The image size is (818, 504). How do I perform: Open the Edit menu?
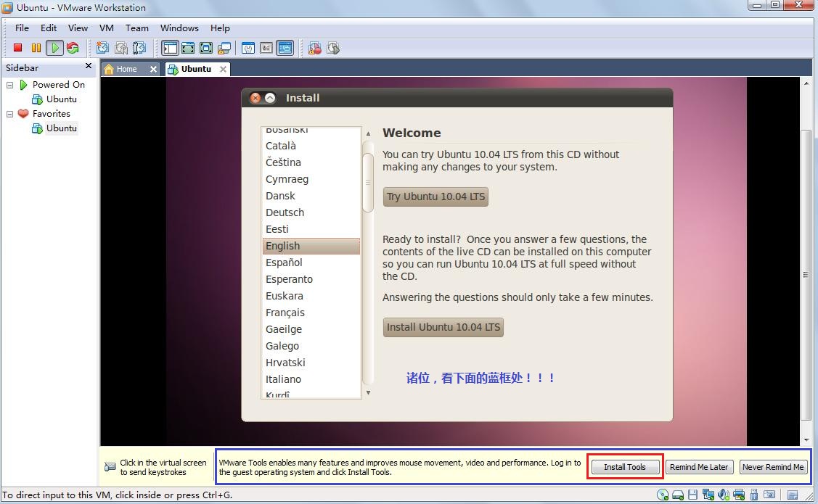tap(49, 28)
